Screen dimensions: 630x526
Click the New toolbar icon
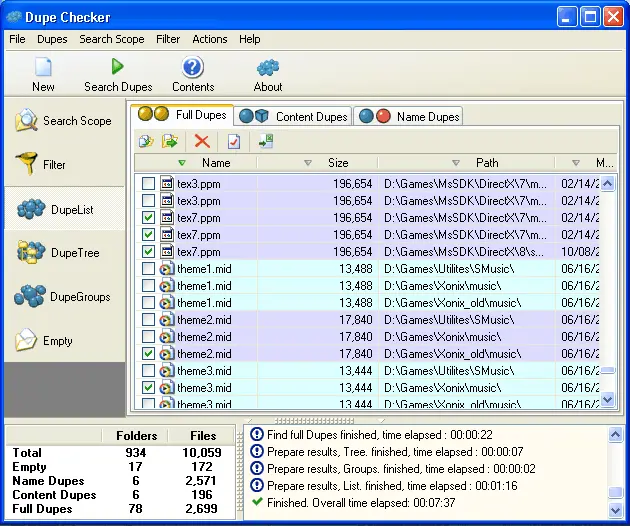pos(43,68)
